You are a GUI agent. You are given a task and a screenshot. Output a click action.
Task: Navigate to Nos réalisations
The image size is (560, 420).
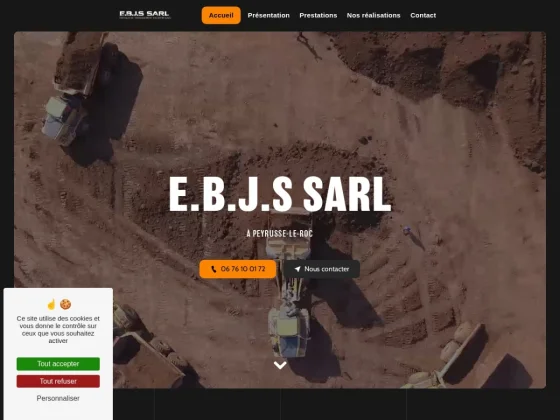point(374,15)
